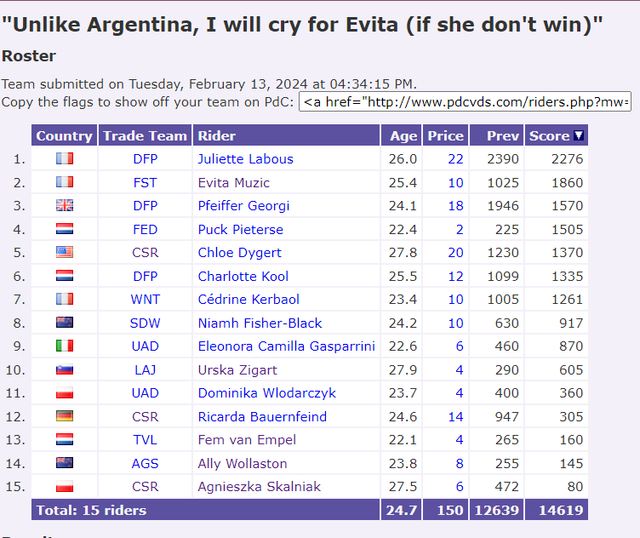Viewport: 640px width, 538px height.
Task: Click New Zealand flag beside Niamh Fisher-Black
Action: (x=64, y=323)
